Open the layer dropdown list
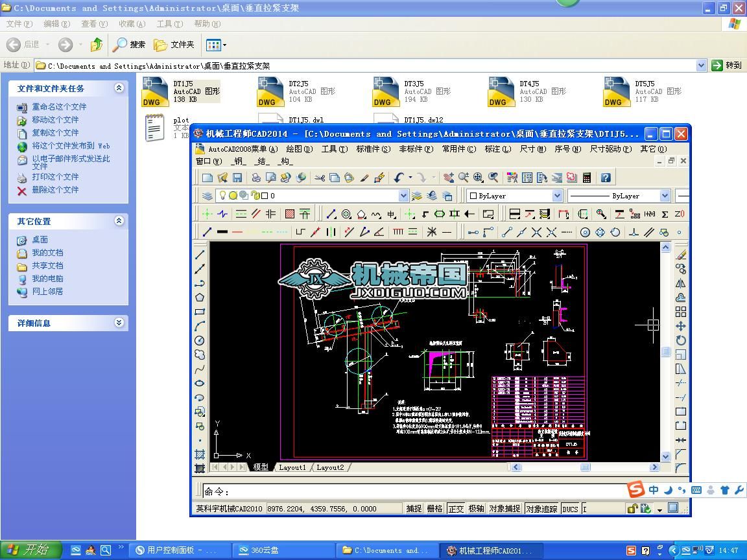The image size is (747, 560). [x=403, y=196]
